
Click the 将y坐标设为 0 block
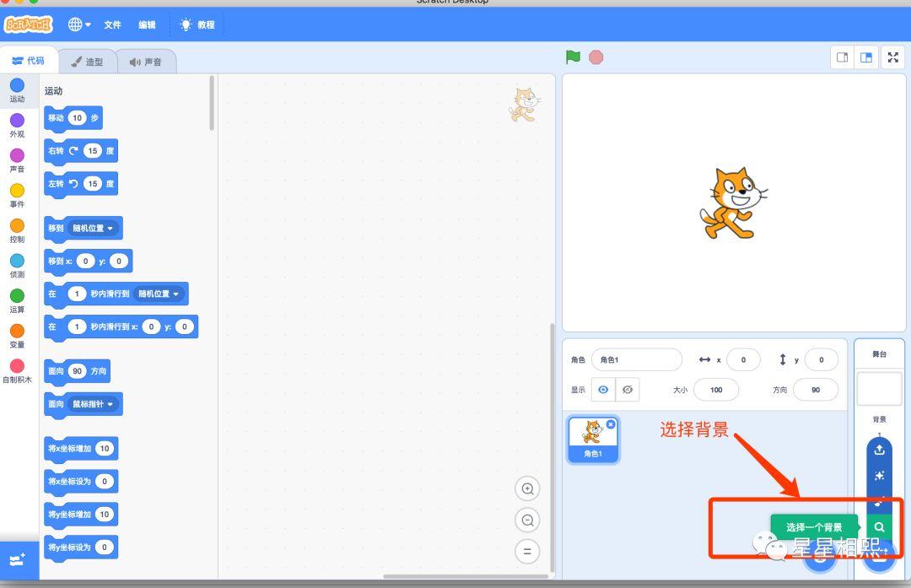81,548
